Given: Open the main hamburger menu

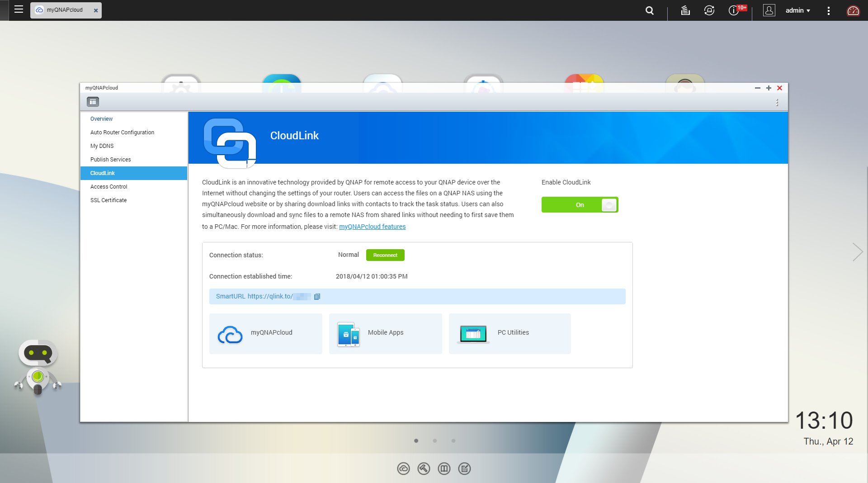Looking at the screenshot, I should (x=19, y=9).
